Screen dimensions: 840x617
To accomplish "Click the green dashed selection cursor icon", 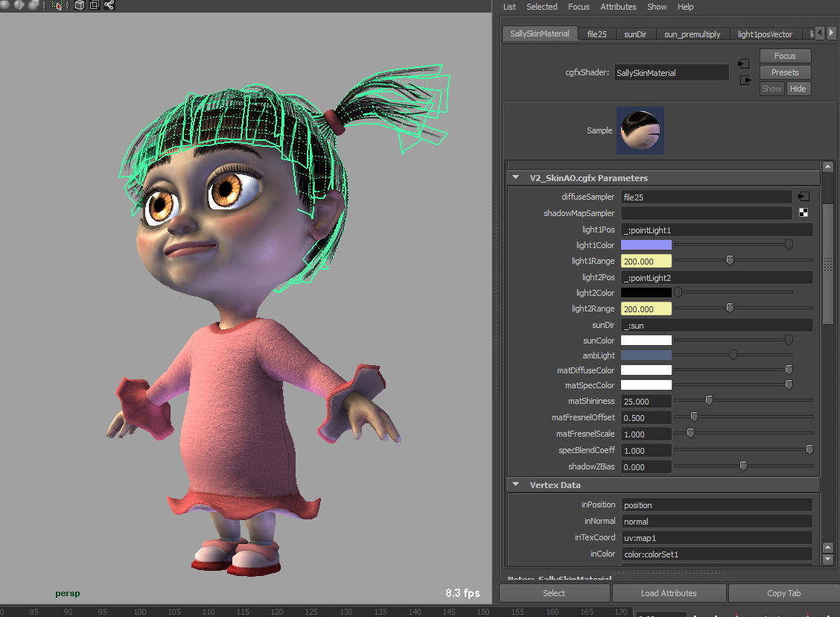I will (x=57, y=5).
